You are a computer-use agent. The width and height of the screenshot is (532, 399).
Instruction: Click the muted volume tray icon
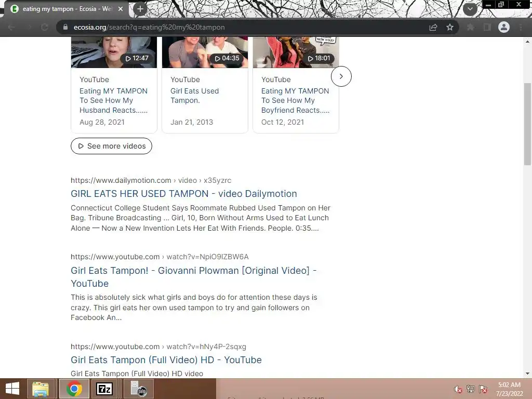pyautogui.click(x=458, y=389)
